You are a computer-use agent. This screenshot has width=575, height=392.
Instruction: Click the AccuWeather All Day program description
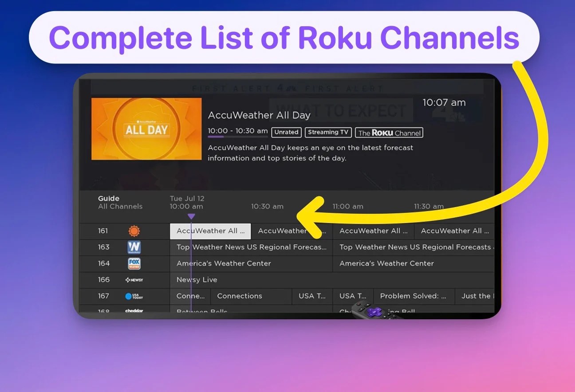[x=311, y=153]
